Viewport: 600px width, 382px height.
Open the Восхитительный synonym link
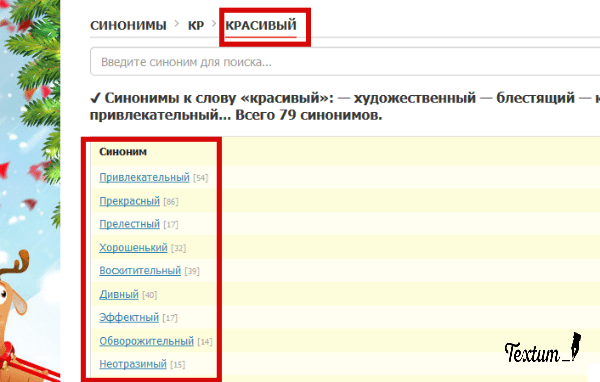click(x=140, y=271)
